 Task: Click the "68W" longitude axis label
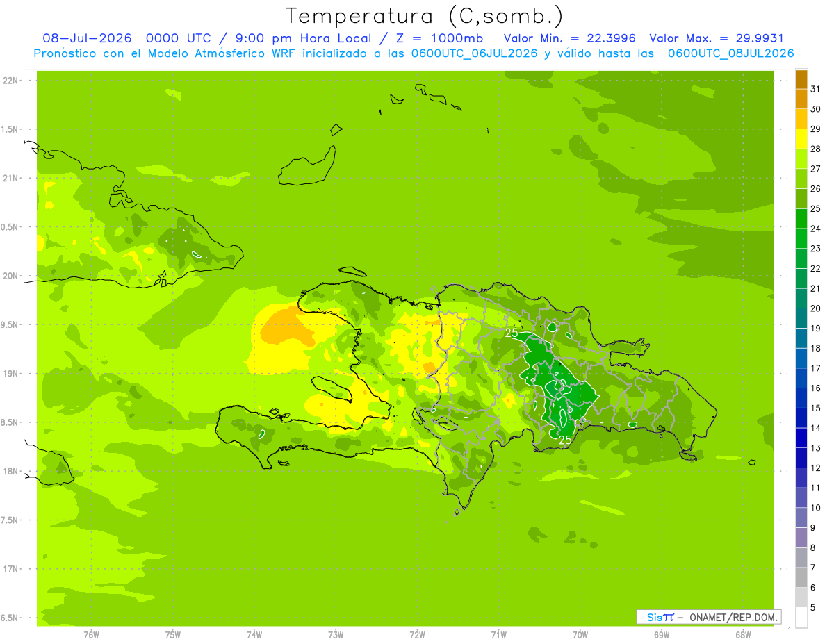(x=743, y=635)
